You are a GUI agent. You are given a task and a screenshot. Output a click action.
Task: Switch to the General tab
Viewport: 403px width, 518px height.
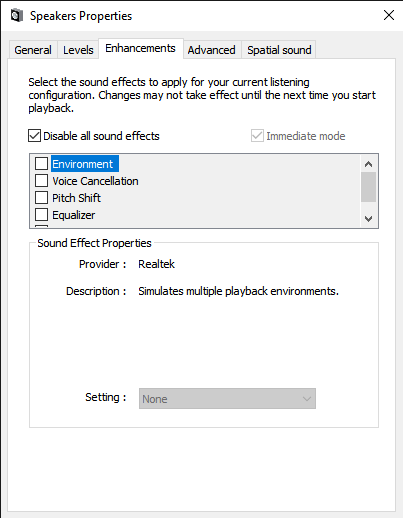pos(33,50)
